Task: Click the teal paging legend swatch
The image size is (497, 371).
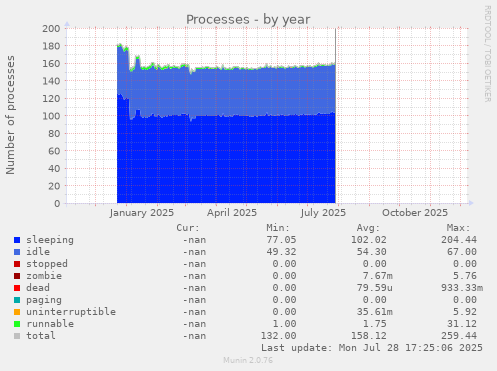Action: point(17,300)
